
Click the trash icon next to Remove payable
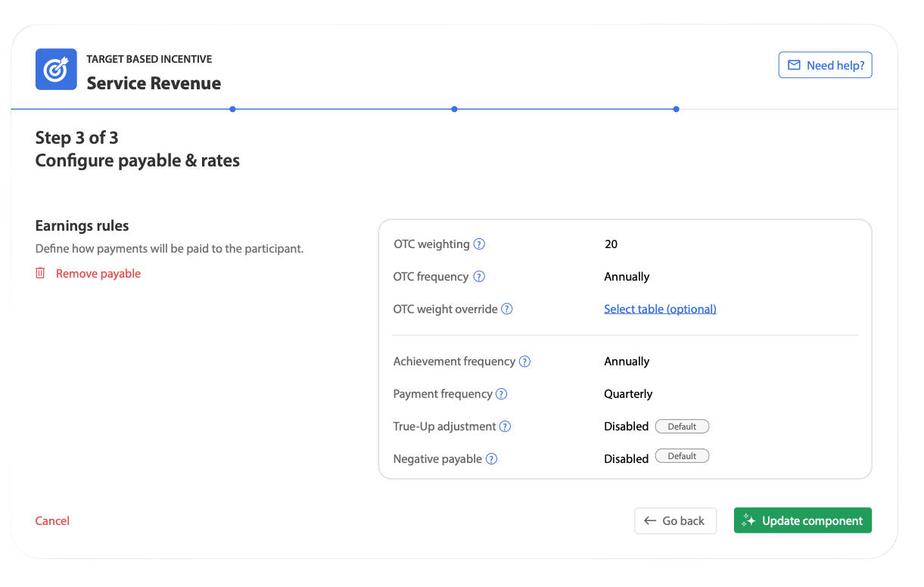pyautogui.click(x=40, y=273)
